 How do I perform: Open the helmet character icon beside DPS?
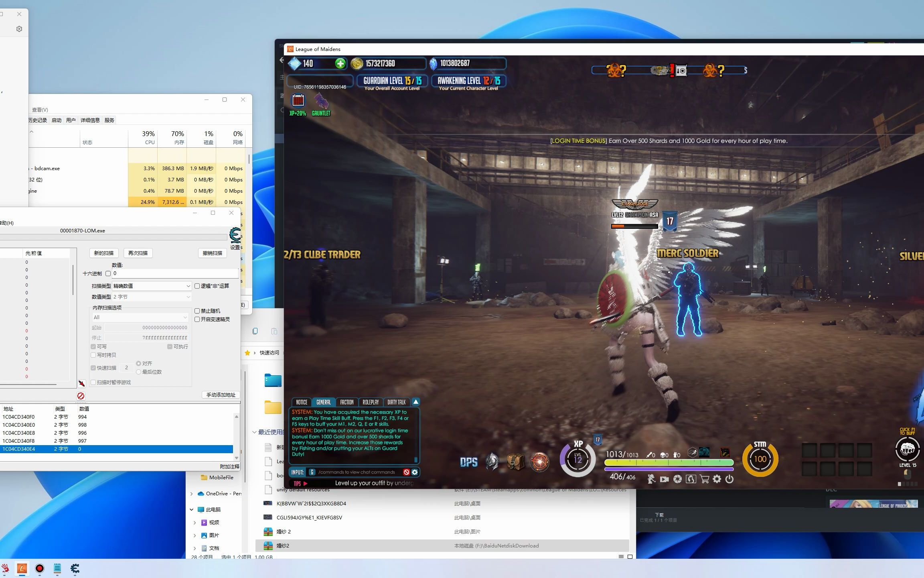point(492,462)
